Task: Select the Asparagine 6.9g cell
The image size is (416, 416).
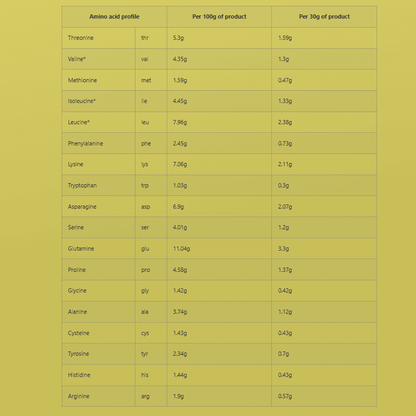Action: coord(219,207)
